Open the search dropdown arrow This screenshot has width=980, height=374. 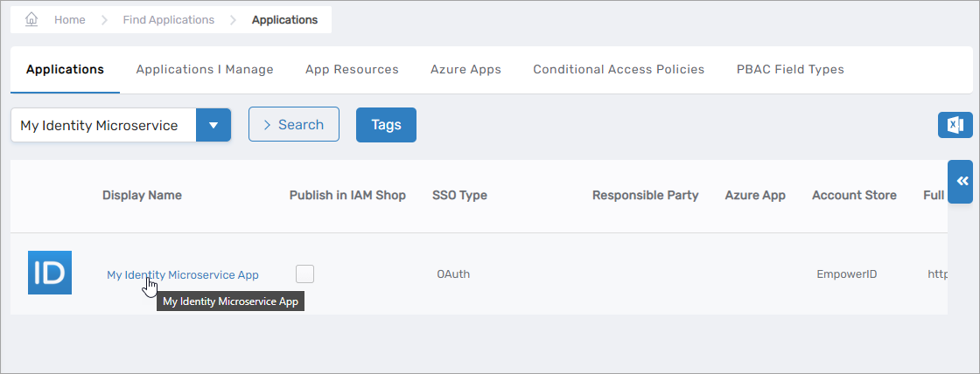(x=213, y=125)
